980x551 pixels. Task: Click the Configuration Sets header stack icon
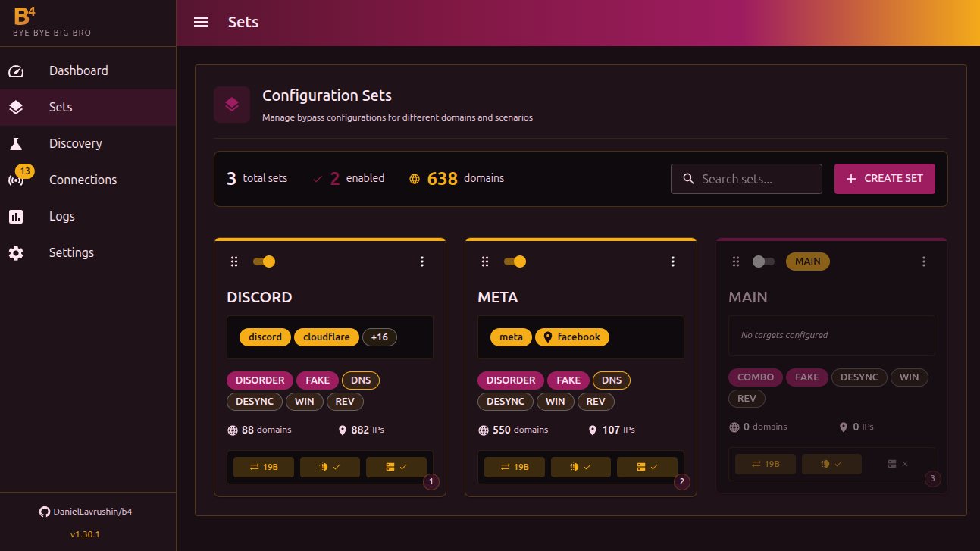[x=232, y=104]
